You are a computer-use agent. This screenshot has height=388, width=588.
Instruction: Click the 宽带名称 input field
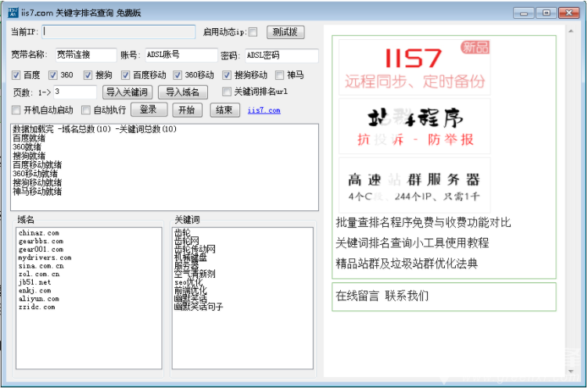point(86,56)
